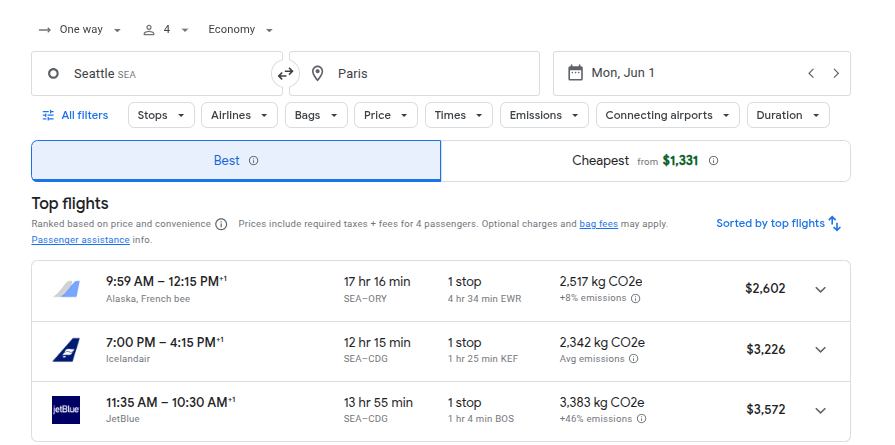895x445 pixels.
Task: Click the Sorted by top flights button
Action: pyautogui.click(x=778, y=224)
